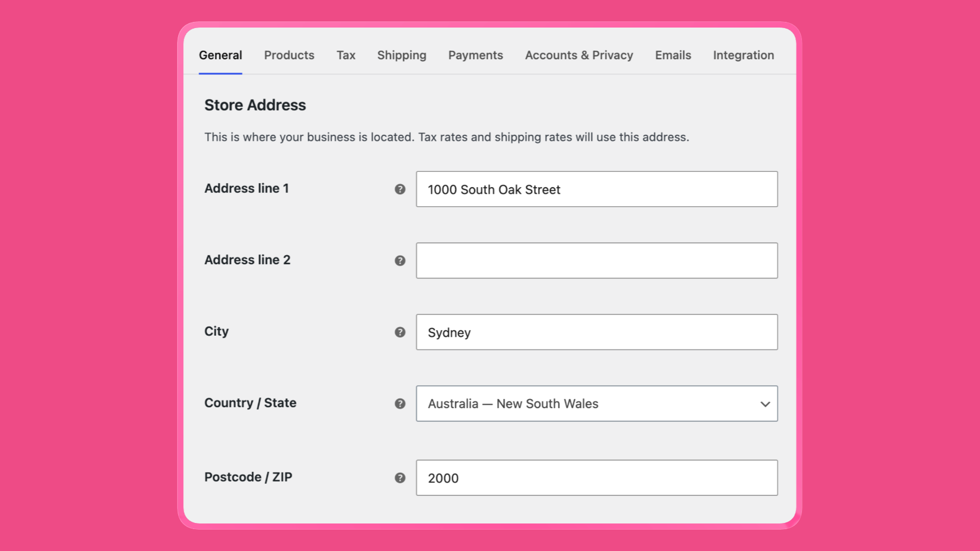The width and height of the screenshot is (980, 551).
Task: Switch to the Emails tab
Action: pos(673,55)
